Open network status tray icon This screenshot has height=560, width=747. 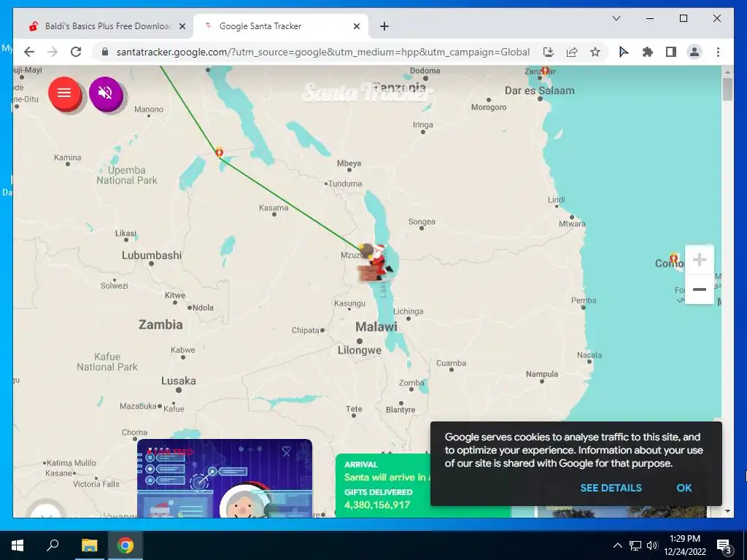(x=635, y=545)
